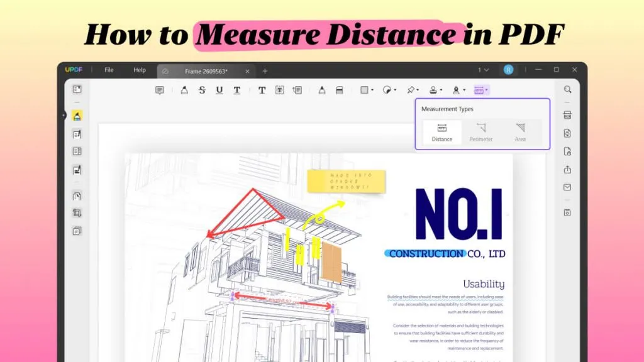Select the Text comment (typewriter) tool
The width and height of the screenshot is (644, 362).
[x=262, y=90]
